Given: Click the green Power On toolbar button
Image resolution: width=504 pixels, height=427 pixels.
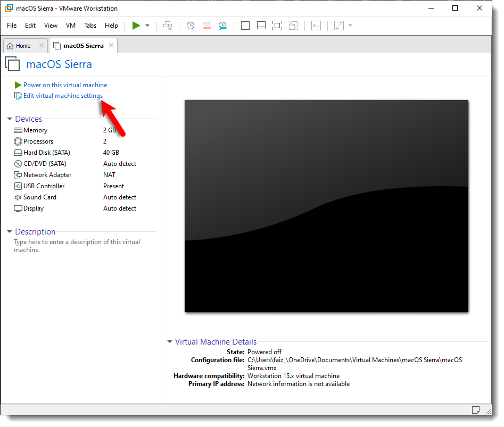Looking at the screenshot, I should point(136,26).
